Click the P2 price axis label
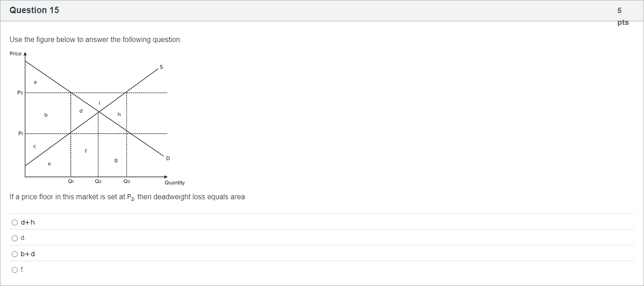The width and height of the screenshot is (644, 286). (19, 93)
